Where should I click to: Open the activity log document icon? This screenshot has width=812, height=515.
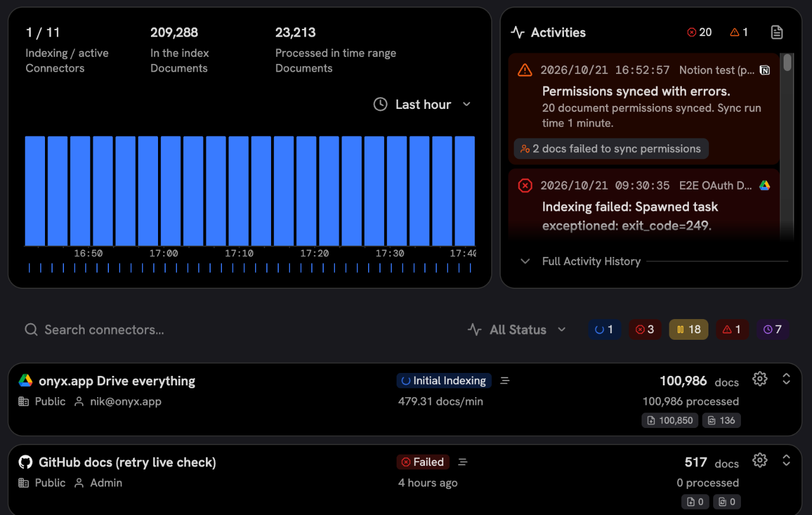[x=777, y=32]
